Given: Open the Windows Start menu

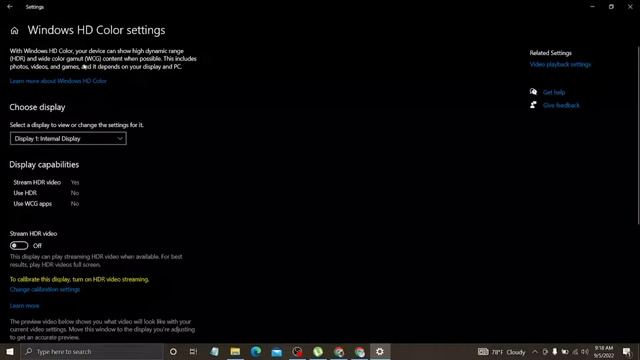Looking at the screenshot, I should (x=10, y=351).
